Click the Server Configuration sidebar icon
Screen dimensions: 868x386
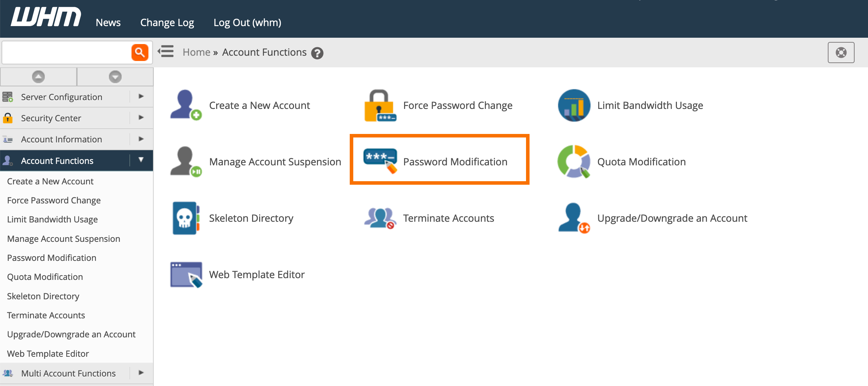tap(8, 97)
